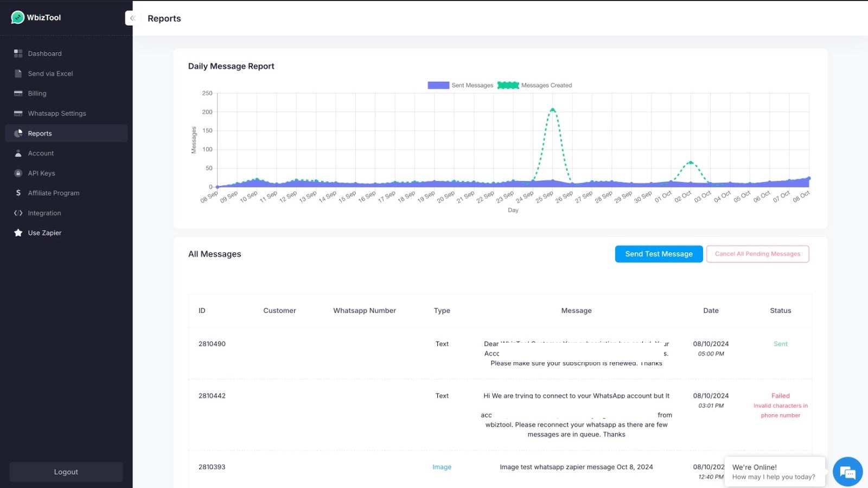
Task: Collapse the sidebar with the chevron
Action: [x=132, y=18]
